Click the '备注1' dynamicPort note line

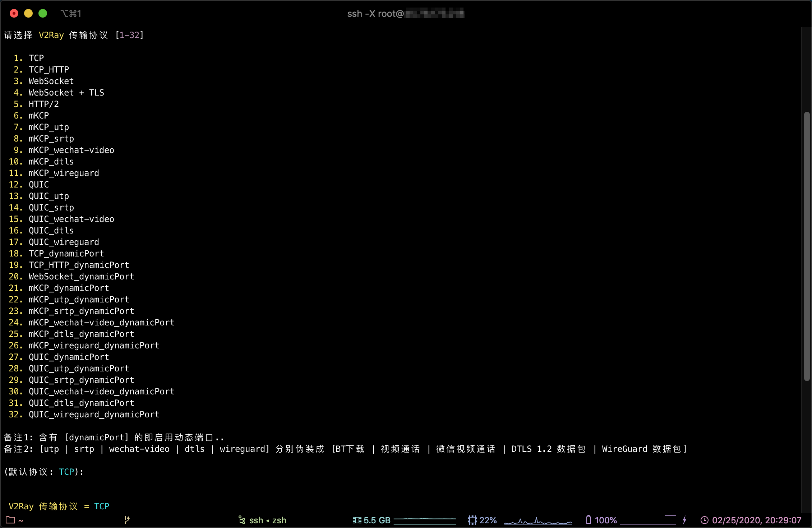[x=114, y=437]
